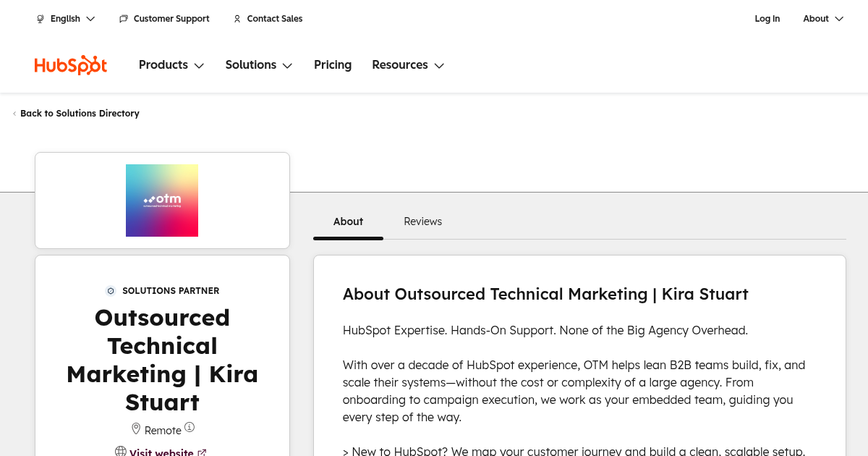
Task: Click the back chevron arrow icon
Action: pyautogui.click(x=14, y=114)
